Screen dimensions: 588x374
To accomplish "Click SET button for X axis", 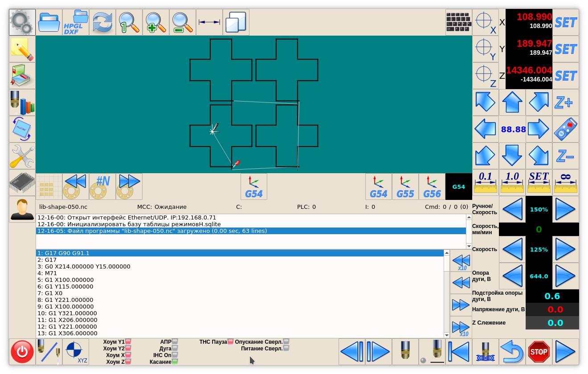I will 566,22.
